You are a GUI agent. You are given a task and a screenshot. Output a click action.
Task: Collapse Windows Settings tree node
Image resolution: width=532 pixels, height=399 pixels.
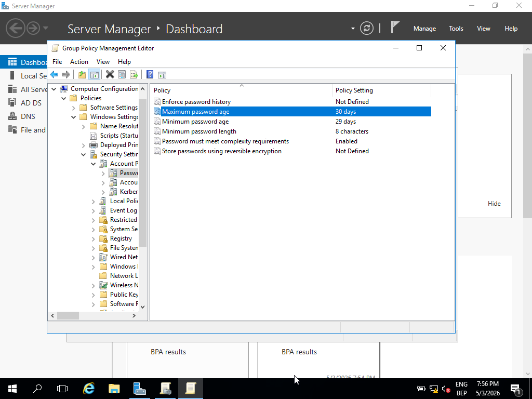[x=74, y=117]
